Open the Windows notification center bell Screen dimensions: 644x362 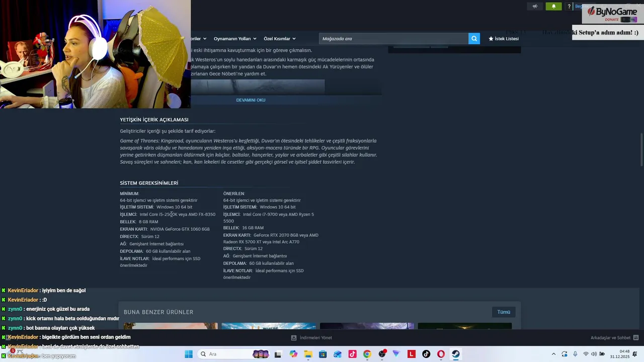coord(635,354)
